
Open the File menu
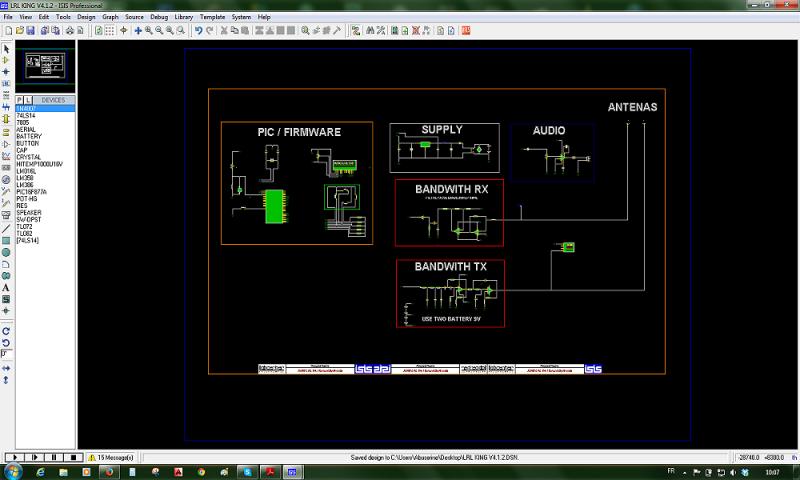pyautogui.click(x=8, y=17)
